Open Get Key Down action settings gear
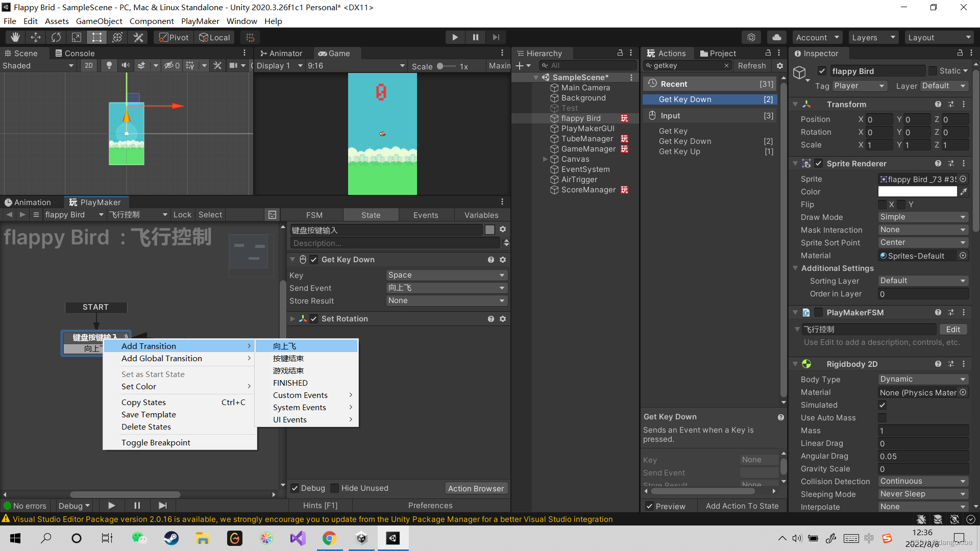Viewport: 980px width, 551px height. coord(503,260)
